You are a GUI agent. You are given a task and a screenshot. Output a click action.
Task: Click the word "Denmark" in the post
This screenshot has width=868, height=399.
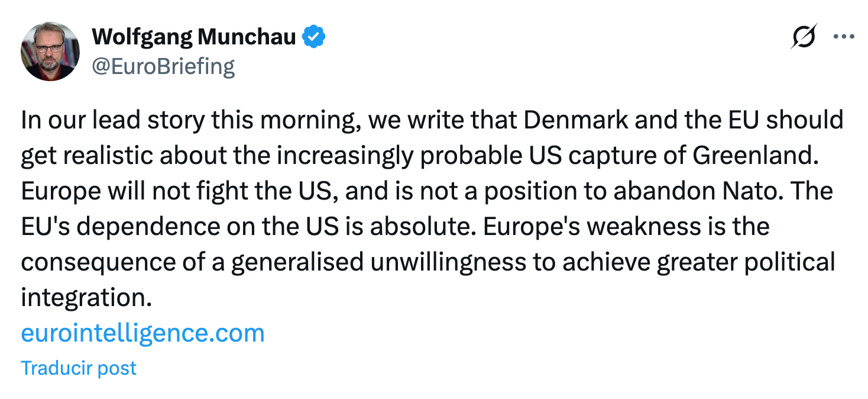[576, 120]
